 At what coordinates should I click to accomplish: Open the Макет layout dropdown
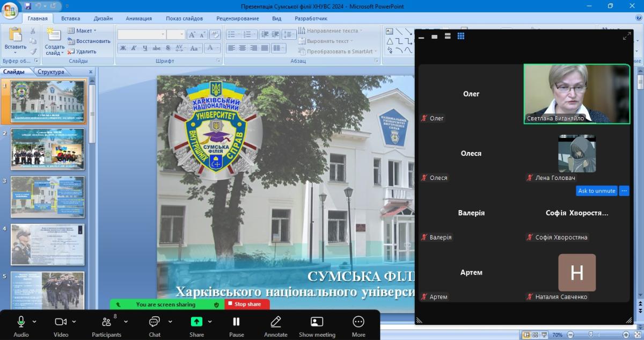click(82, 31)
